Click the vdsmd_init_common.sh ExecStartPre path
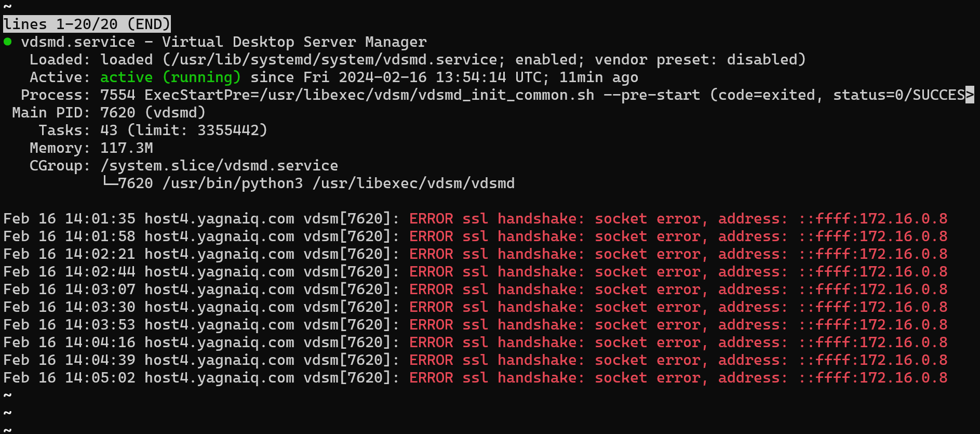This screenshot has height=434, width=980. [x=427, y=95]
